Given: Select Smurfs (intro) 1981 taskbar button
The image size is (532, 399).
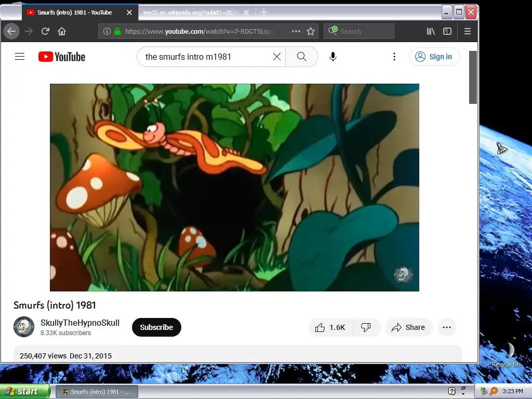Looking at the screenshot, I should (x=97, y=392).
